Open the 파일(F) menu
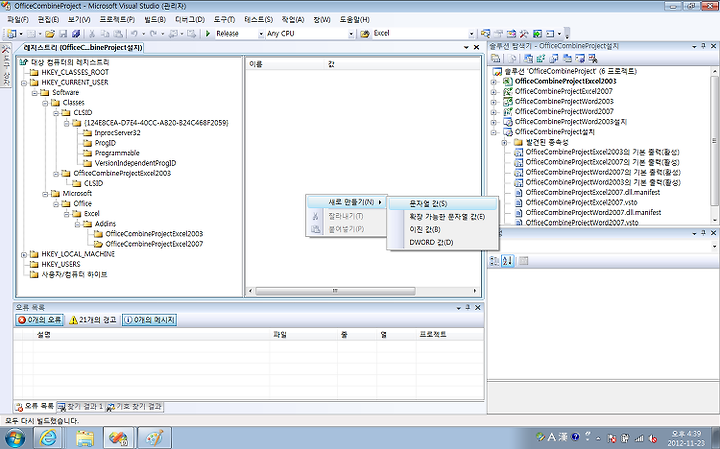 (18, 20)
